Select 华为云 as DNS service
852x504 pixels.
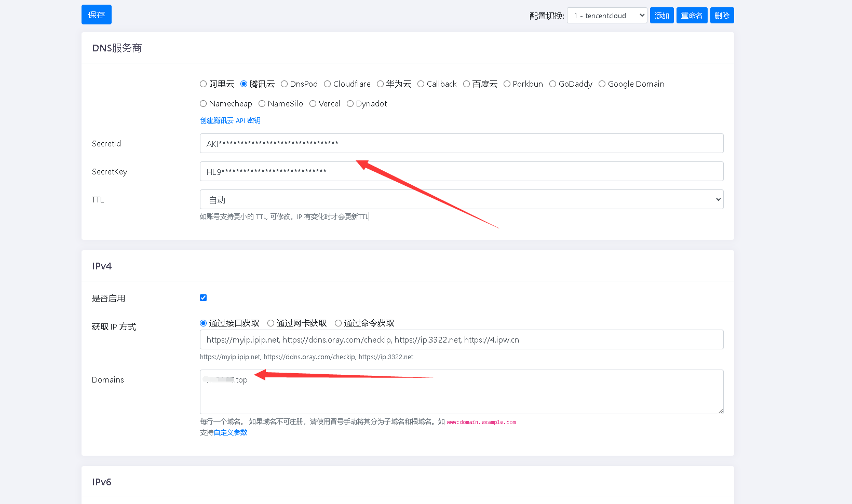click(x=380, y=84)
